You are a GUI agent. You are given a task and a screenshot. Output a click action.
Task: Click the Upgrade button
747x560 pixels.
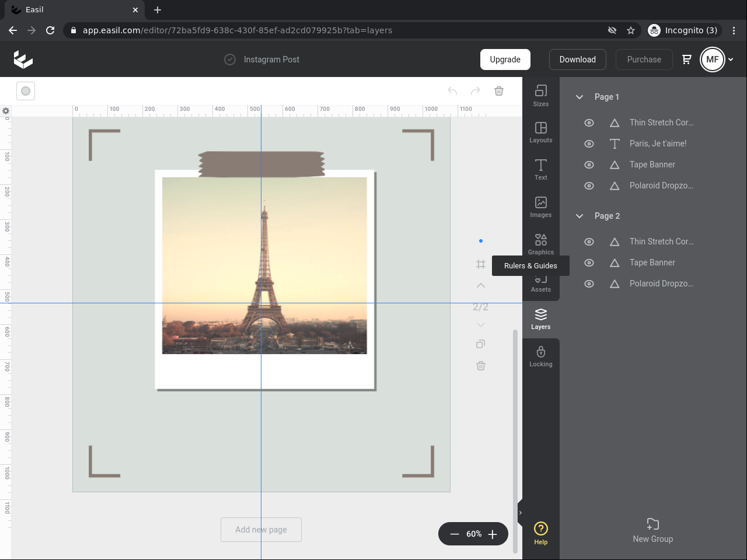point(505,60)
